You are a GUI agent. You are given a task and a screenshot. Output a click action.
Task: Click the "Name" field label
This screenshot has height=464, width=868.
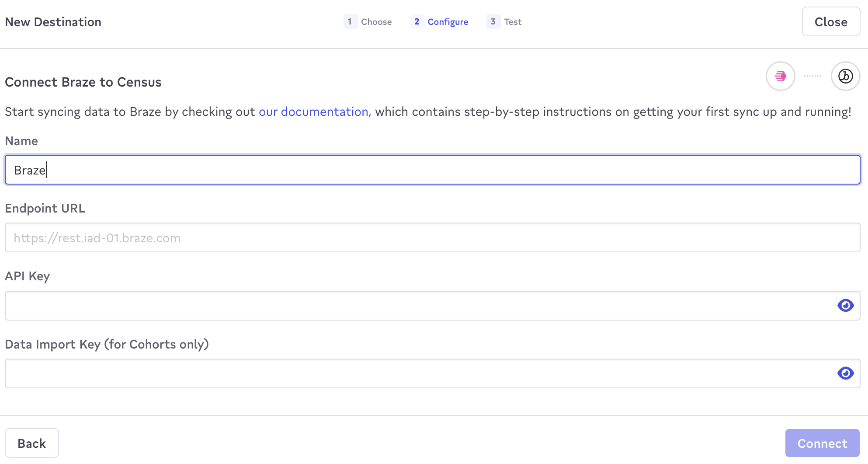pos(21,141)
